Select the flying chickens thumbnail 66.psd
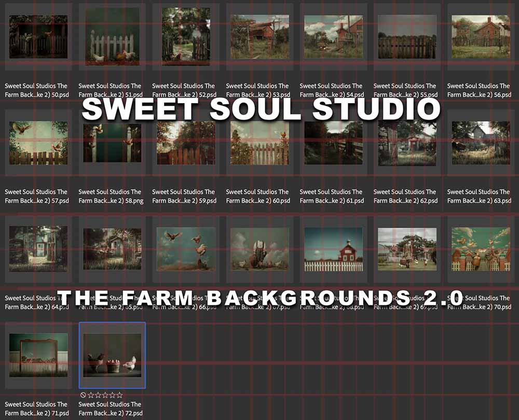 (x=186, y=249)
